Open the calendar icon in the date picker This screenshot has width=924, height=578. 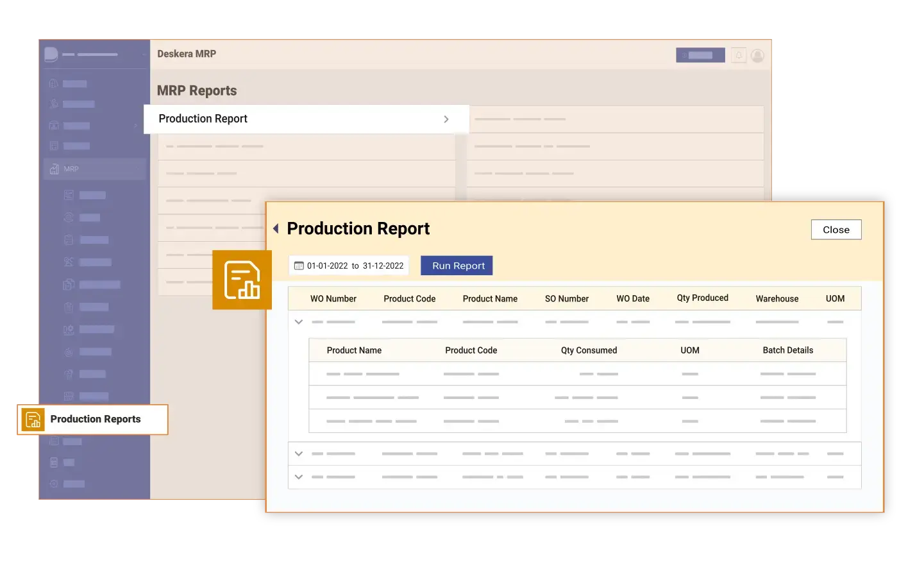click(x=298, y=265)
